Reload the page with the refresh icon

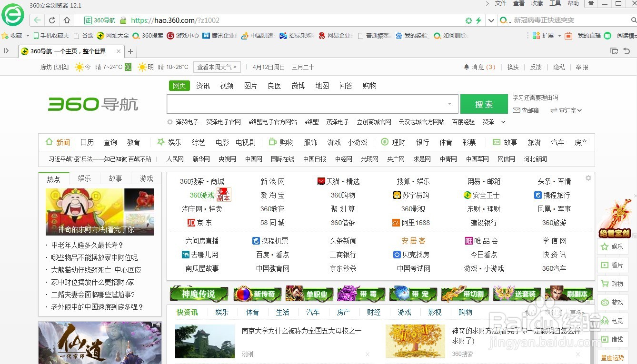tap(52, 20)
